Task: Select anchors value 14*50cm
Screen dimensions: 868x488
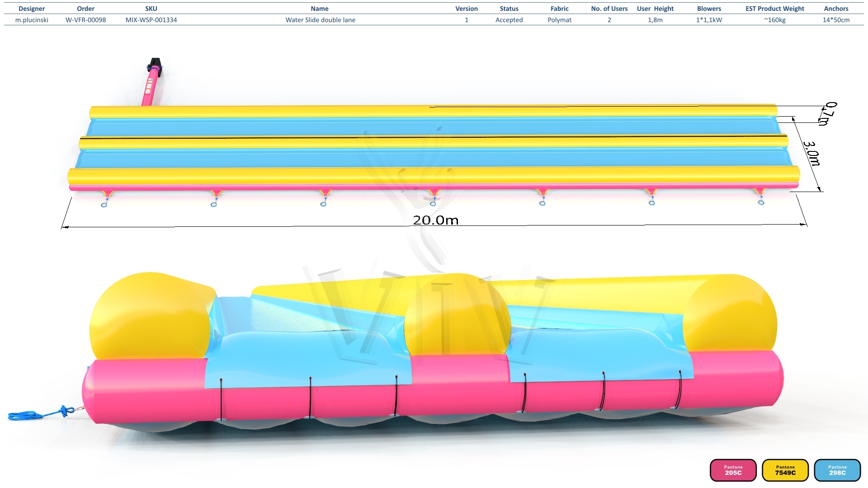Action: click(x=836, y=20)
